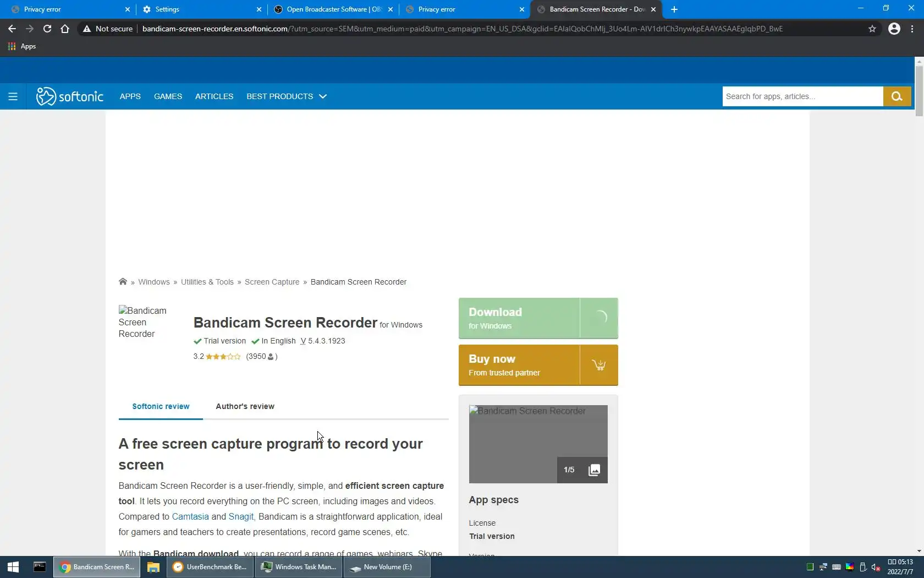The width and height of the screenshot is (924, 578).
Task: Click the review count (3950)
Action: tap(262, 357)
